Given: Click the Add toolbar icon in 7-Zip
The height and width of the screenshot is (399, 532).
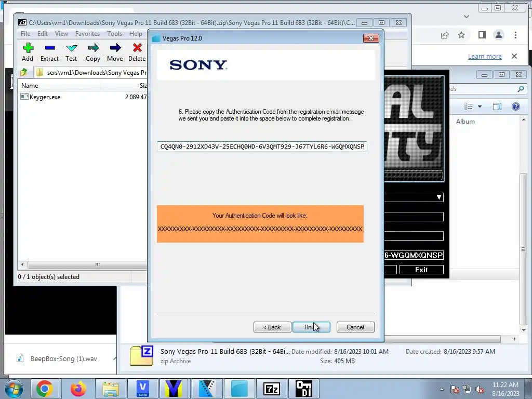Looking at the screenshot, I should pos(28,52).
